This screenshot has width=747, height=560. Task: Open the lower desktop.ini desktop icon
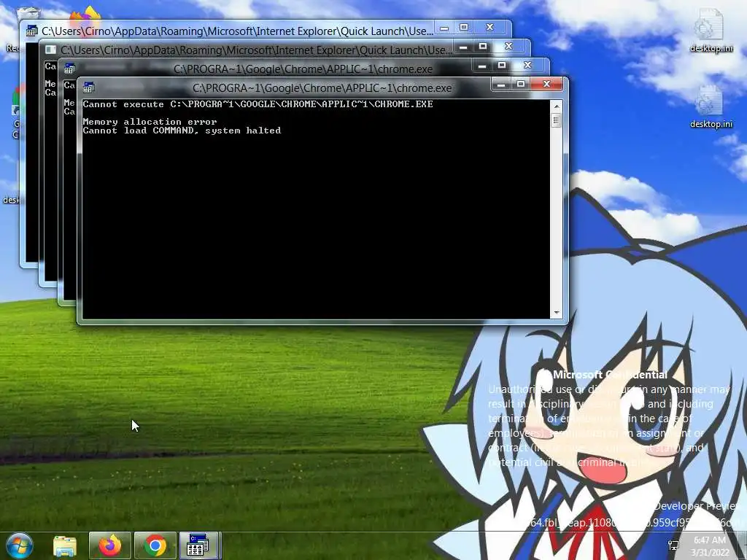pyautogui.click(x=711, y=106)
